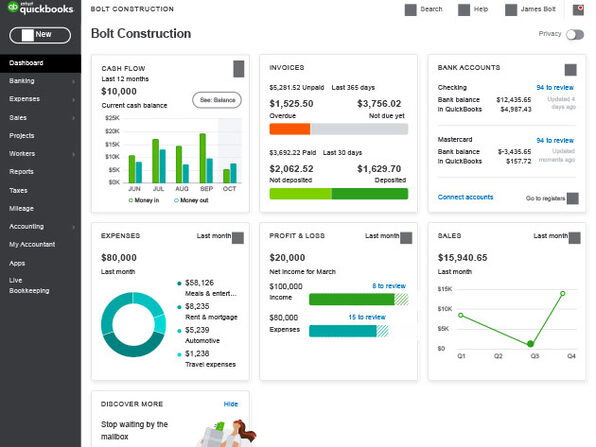This screenshot has width=596, height=447.
Task: Click the $15,940.65 sales total
Action: [x=462, y=258]
